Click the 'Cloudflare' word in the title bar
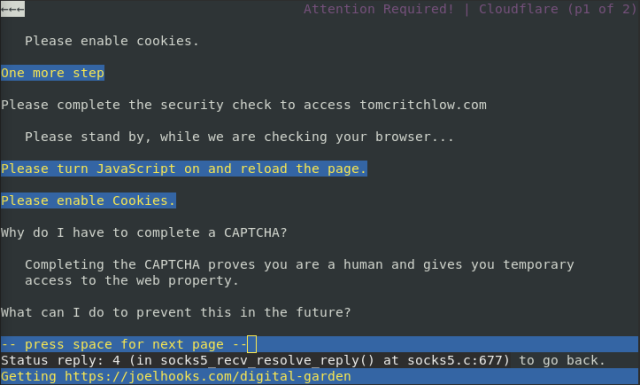 click(518, 9)
